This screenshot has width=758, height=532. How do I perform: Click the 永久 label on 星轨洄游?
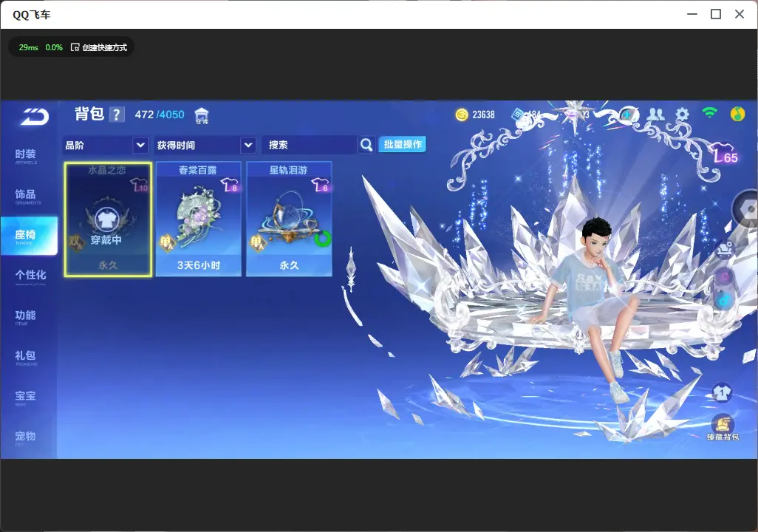click(289, 265)
